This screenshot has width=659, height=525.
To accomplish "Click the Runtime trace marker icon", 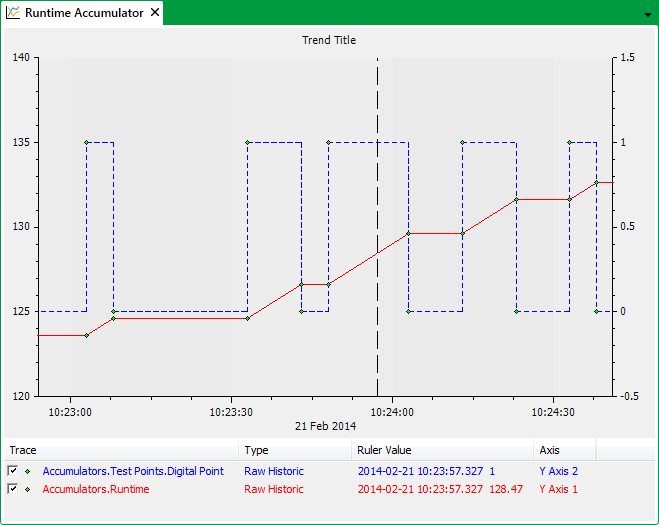I will pos(28,489).
